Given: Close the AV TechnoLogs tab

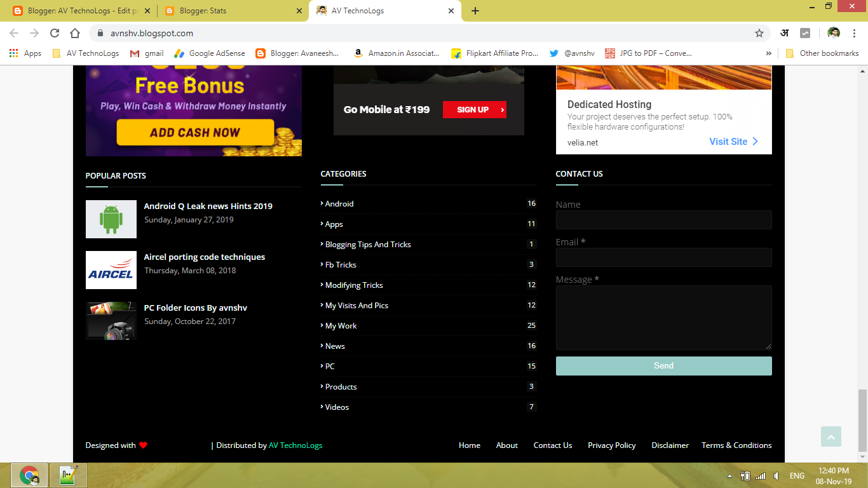Looking at the screenshot, I should pos(451,11).
